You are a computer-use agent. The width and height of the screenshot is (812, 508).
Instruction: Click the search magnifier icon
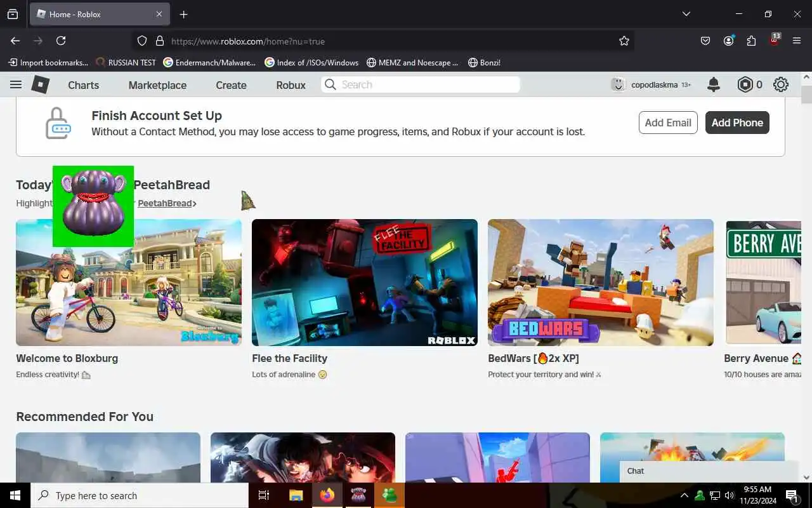point(330,84)
